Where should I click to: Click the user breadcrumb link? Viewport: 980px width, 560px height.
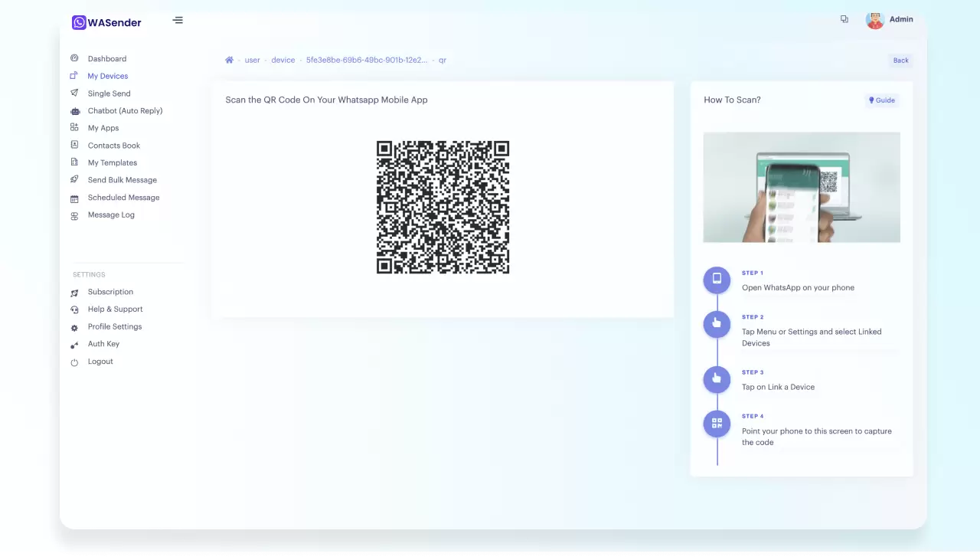pyautogui.click(x=253, y=60)
